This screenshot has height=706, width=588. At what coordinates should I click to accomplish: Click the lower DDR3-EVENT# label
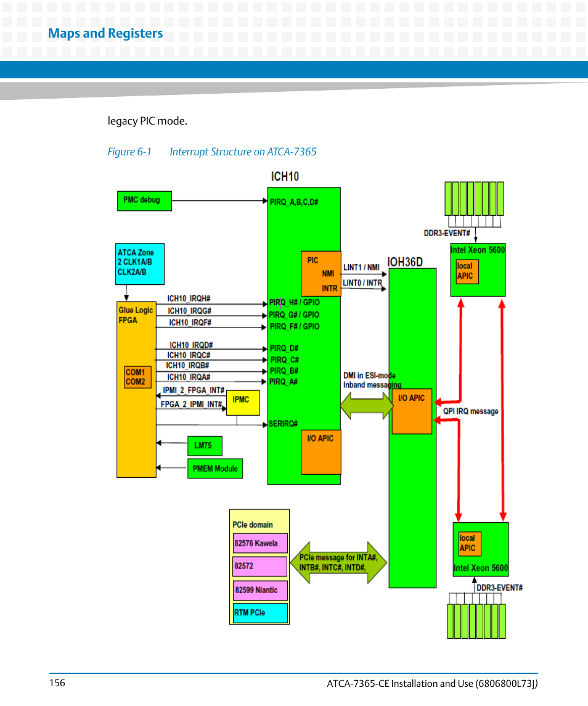[x=500, y=588]
